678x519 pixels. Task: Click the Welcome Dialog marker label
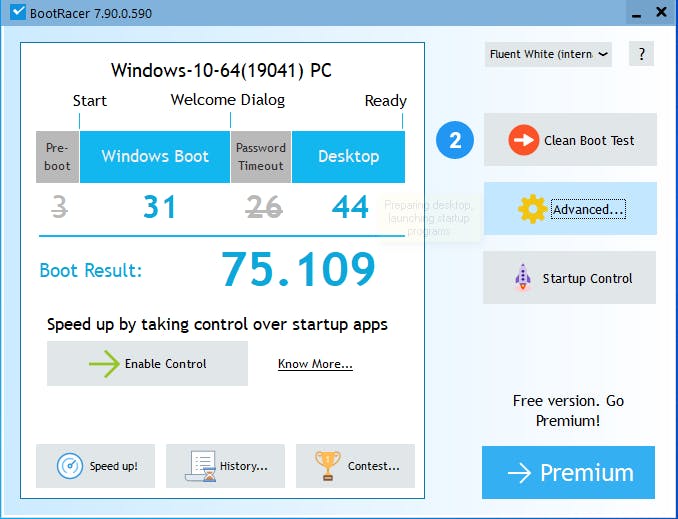(228, 100)
